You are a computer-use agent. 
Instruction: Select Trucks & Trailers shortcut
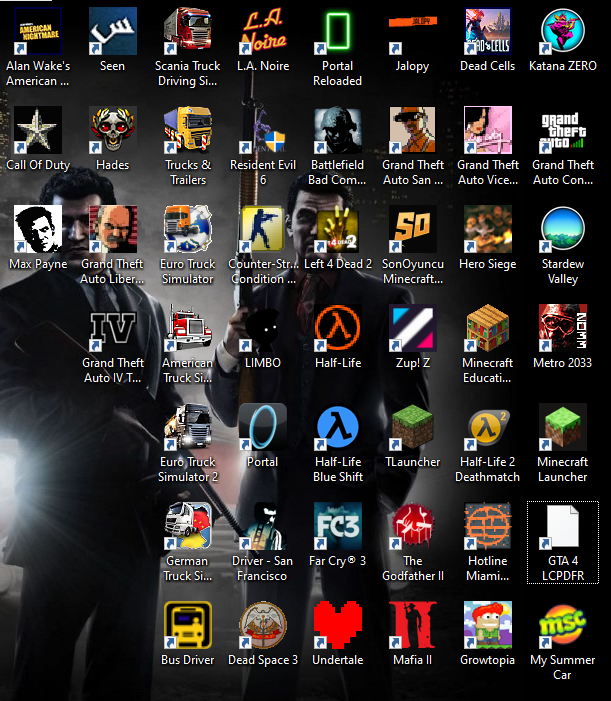coord(188,130)
